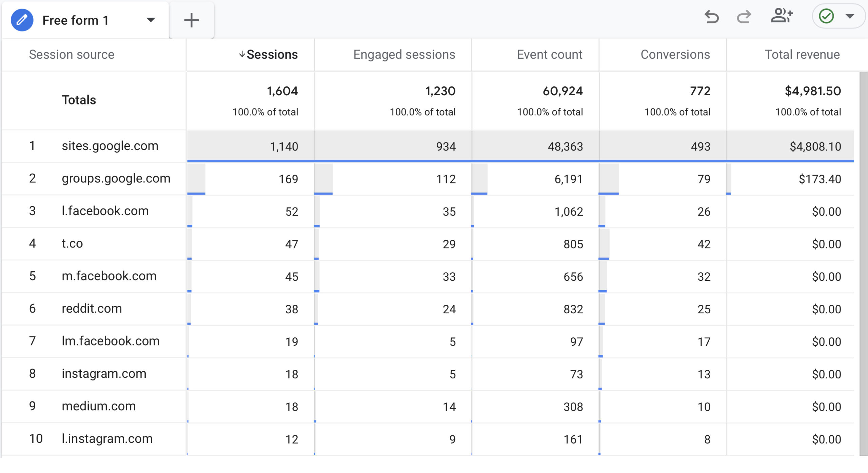Click the Totals row label
Screen dimensions: 868x473
coord(79,99)
